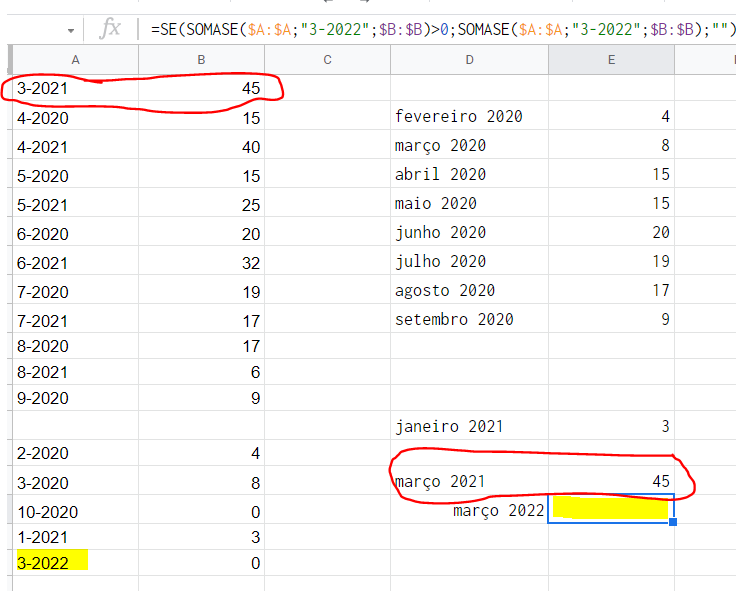Click cell 10-2020
The width and height of the screenshot is (736, 591).
coord(75,511)
